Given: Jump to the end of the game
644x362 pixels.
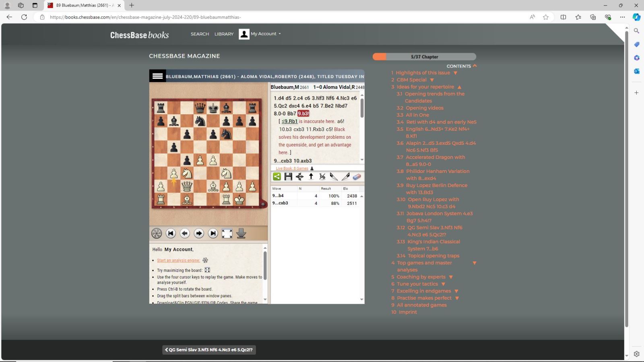Looking at the screenshot, I should pyautogui.click(x=213, y=233).
